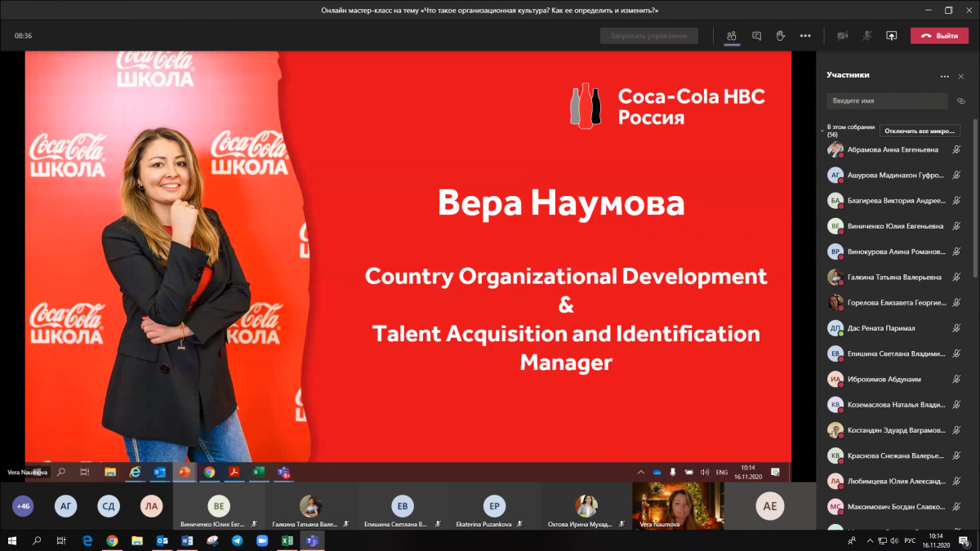
Task: Click the СД avatar in bottom strip
Action: pyautogui.click(x=109, y=506)
